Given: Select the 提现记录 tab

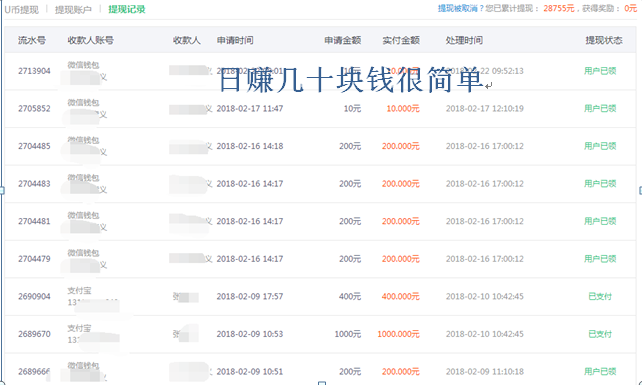Looking at the screenshot, I should pos(127,9).
